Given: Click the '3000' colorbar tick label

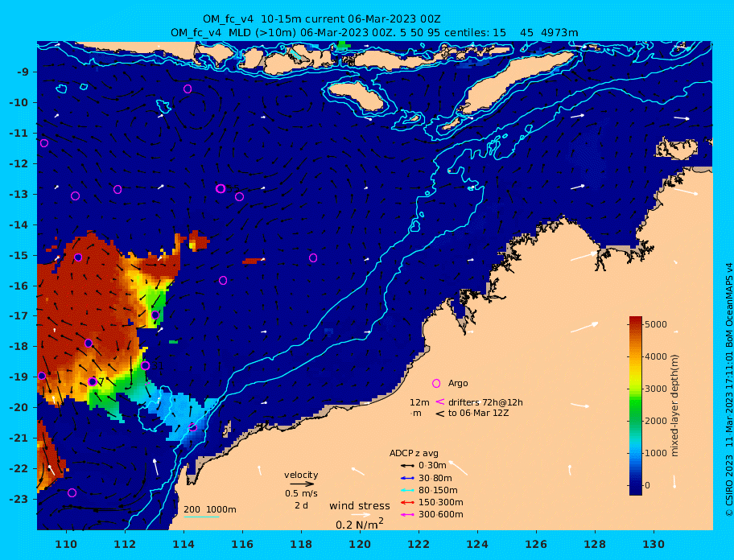Looking at the screenshot, I should [x=655, y=389].
